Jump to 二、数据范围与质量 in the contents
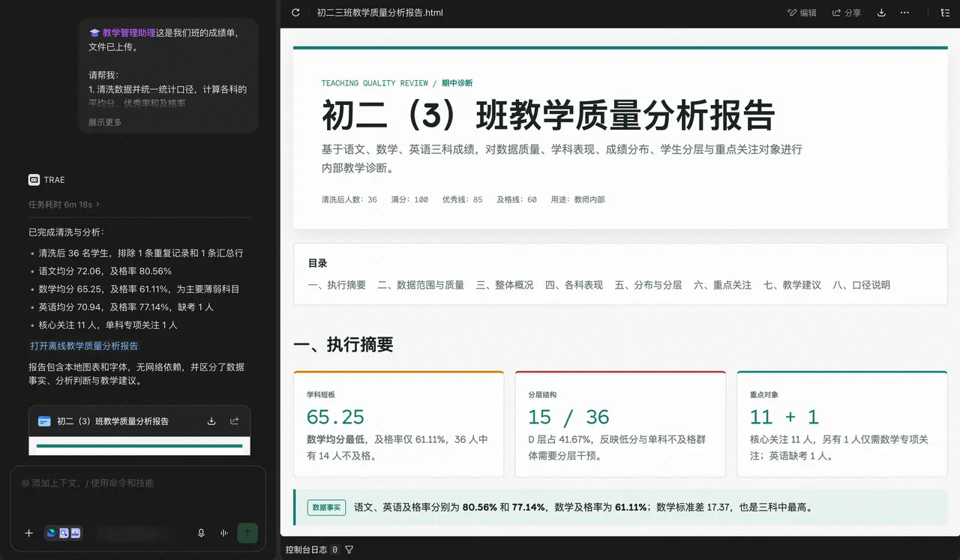 click(x=421, y=285)
